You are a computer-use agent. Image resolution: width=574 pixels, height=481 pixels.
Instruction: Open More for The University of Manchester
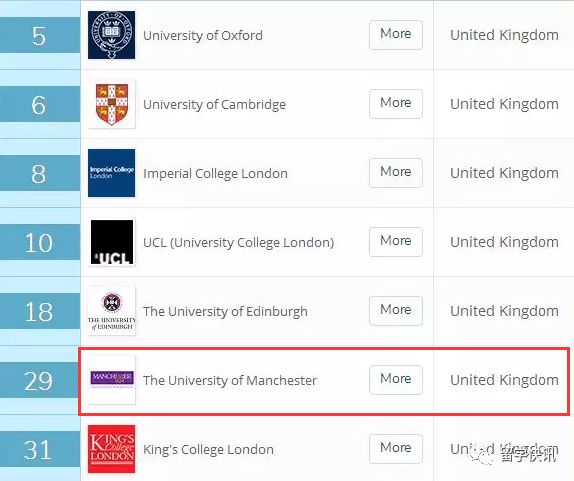396,380
